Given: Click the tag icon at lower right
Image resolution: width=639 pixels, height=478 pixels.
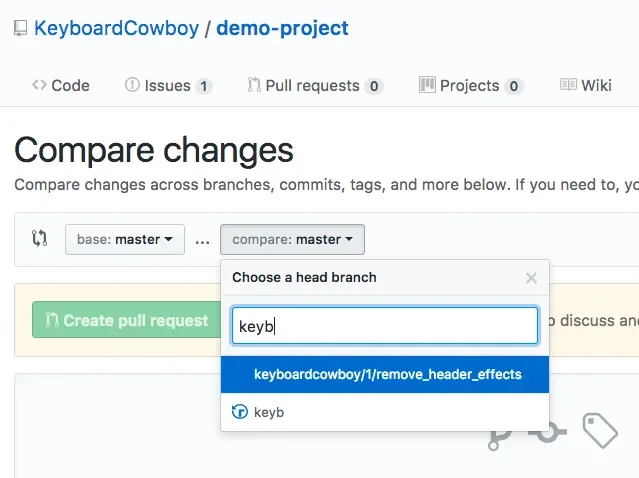Looking at the screenshot, I should [600, 430].
